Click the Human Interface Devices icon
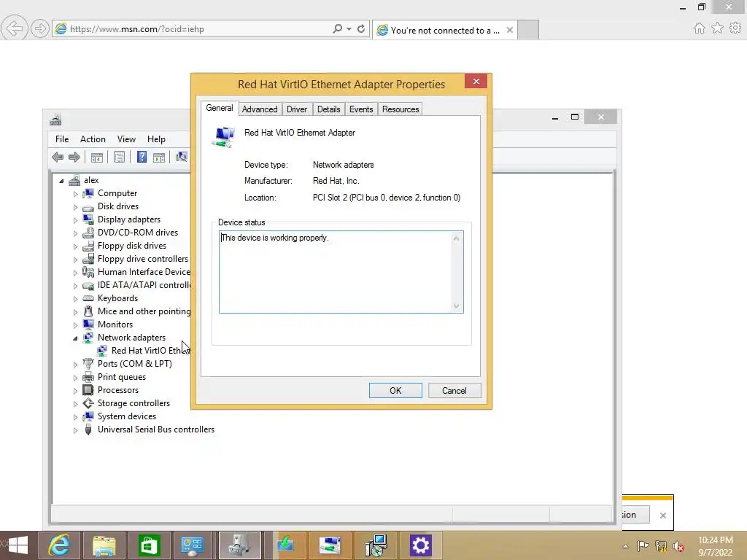This screenshot has height=560, width=747. click(88, 272)
